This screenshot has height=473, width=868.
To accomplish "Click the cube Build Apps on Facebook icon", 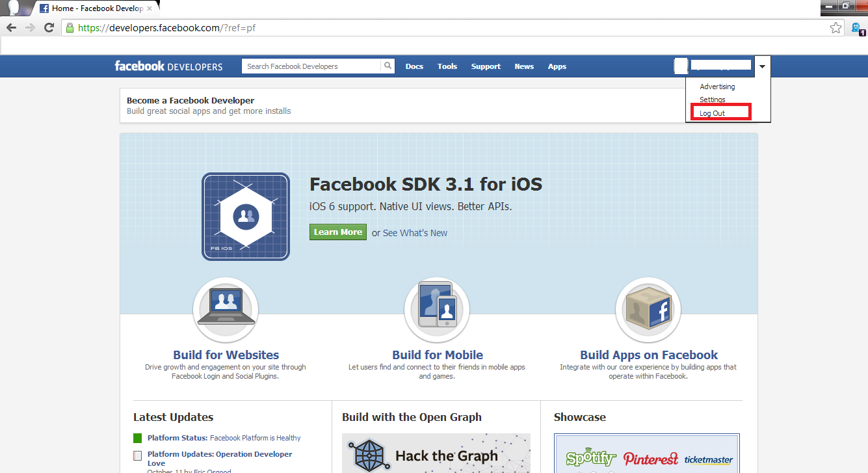I will (648, 310).
